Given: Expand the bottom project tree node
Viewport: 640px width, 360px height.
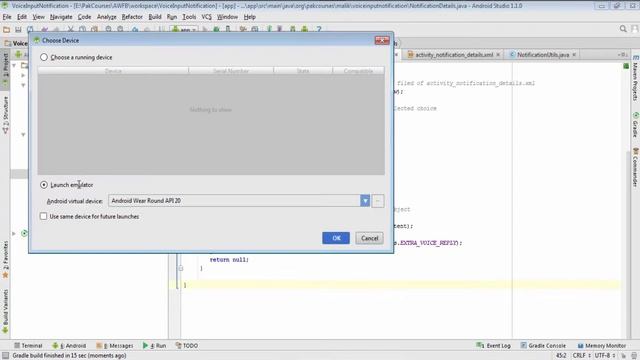Looking at the screenshot, I should click(x=14, y=233).
